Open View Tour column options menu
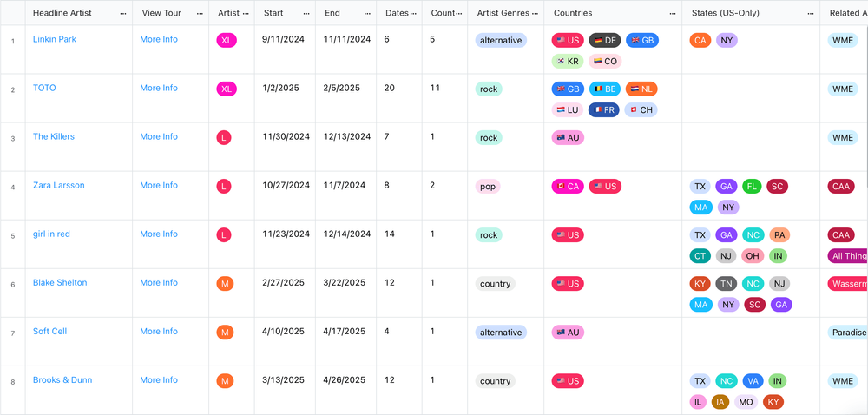 tap(200, 13)
